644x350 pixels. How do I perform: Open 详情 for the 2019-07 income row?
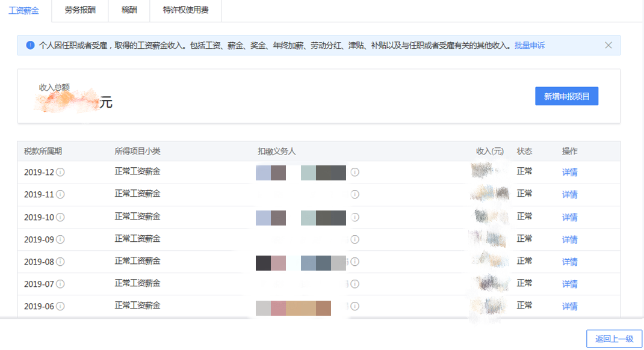[569, 283]
